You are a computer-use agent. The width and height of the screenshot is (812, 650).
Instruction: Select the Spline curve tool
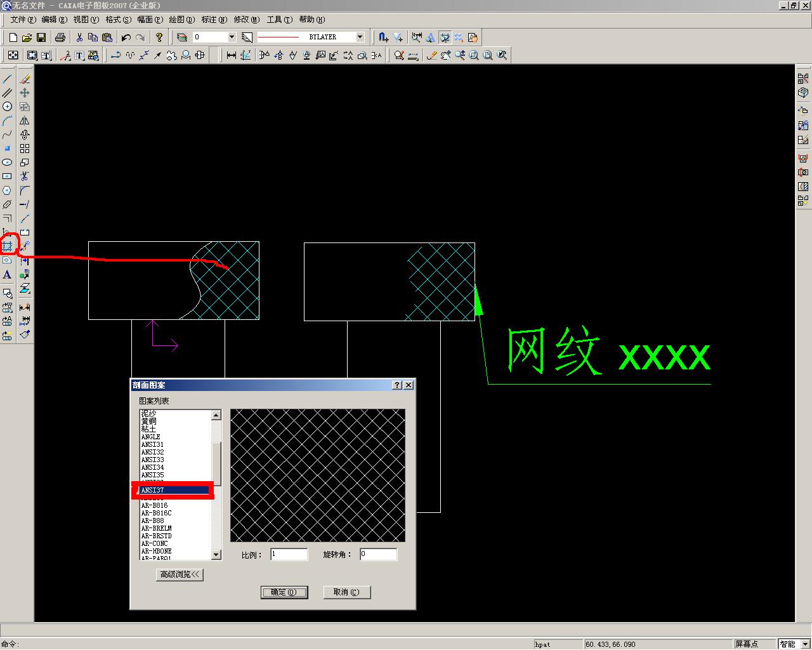pos(7,135)
